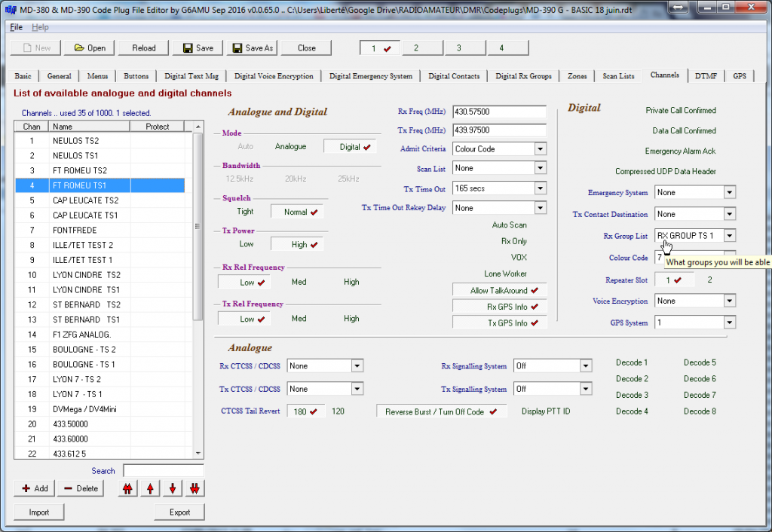Click the Rx Freq (MHz) field
The height and width of the screenshot is (532, 772).
tap(499, 112)
